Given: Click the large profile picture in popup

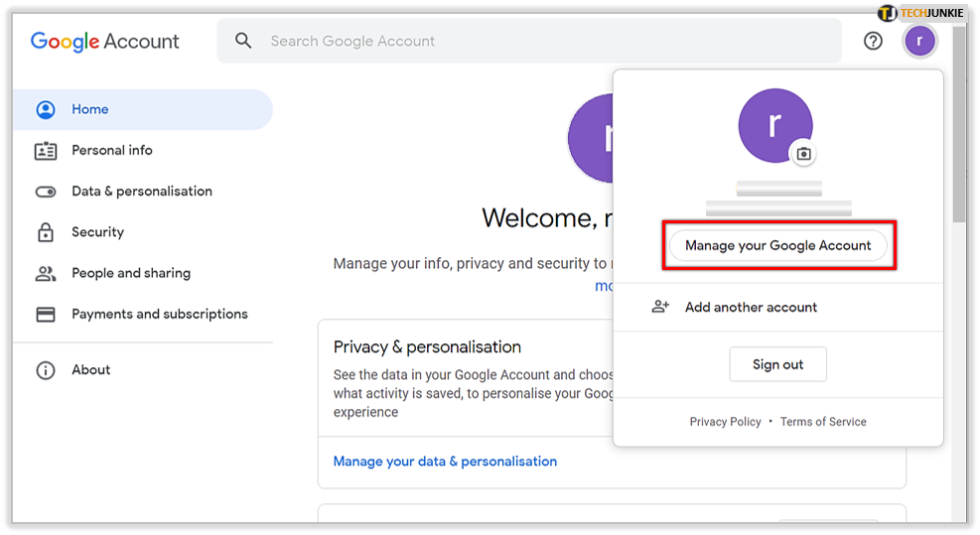Looking at the screenshot, I should click(775, 126).
